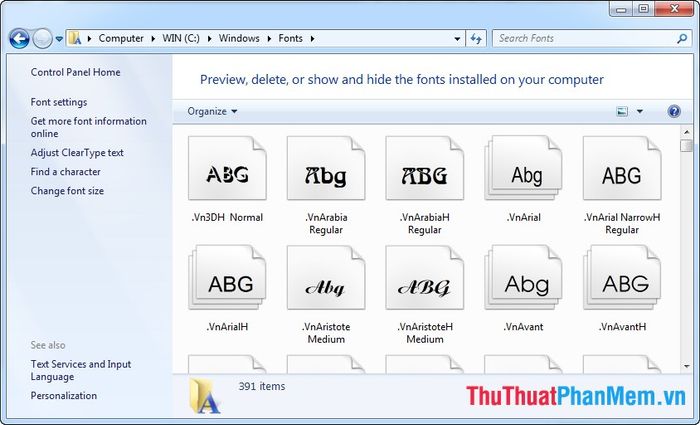
Task: Expand the arrow after WIN (C:) in path
Action: (x=209, y=39)
